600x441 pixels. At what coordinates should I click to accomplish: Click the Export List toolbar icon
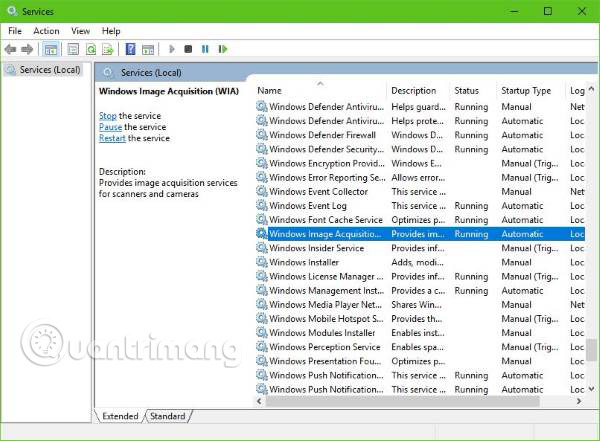click(x=108, y=49)
